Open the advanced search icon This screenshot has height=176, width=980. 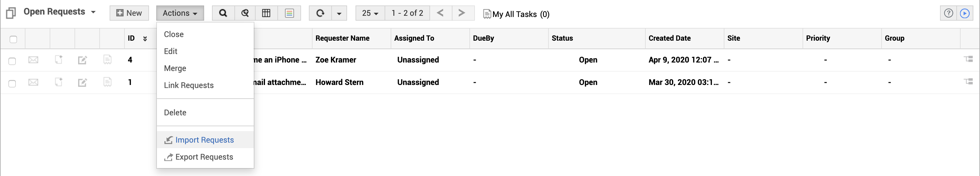[245, 13]
